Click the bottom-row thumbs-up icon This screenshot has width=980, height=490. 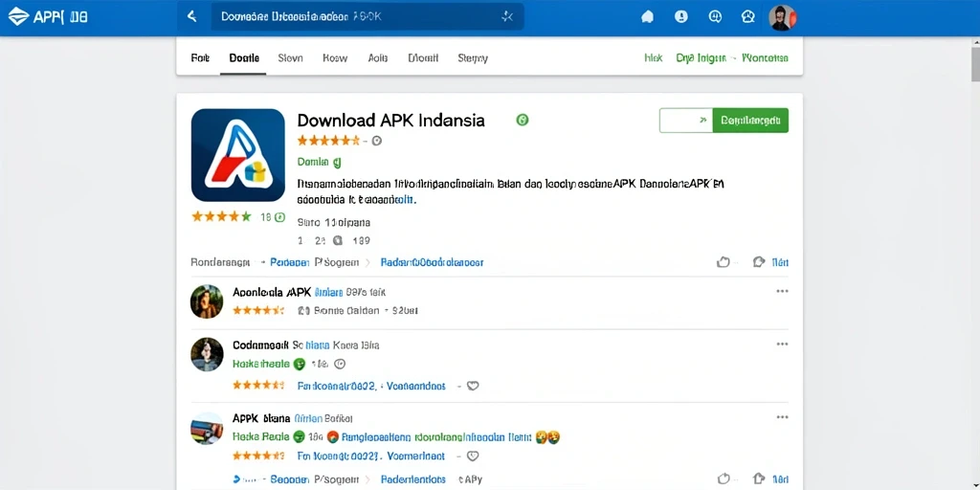(x=724, y=479)
